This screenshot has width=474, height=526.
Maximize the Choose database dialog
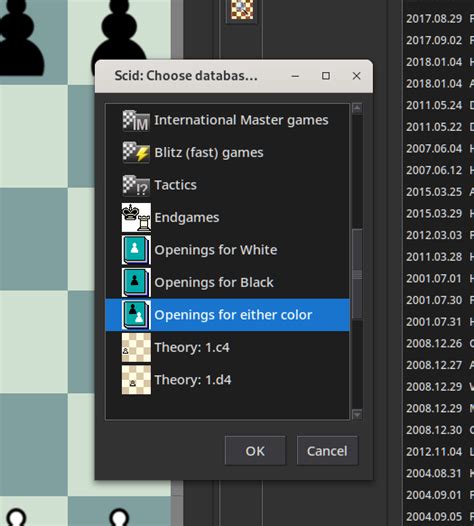pos(326,76)
